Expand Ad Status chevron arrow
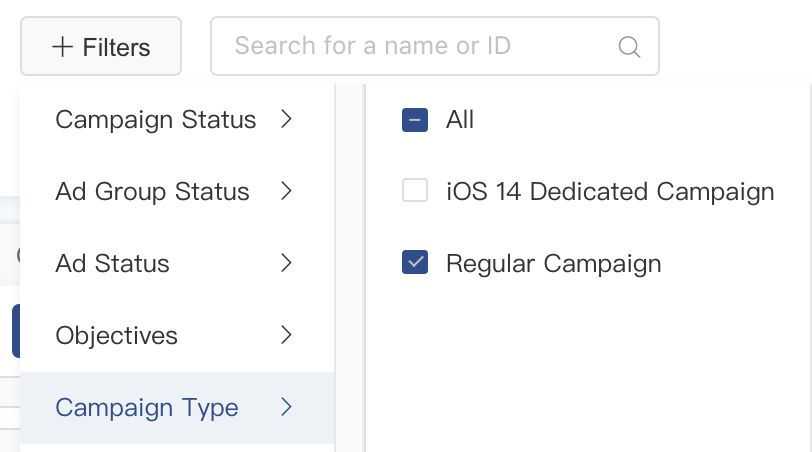812x452 pixels. click(x=286, y=263)
